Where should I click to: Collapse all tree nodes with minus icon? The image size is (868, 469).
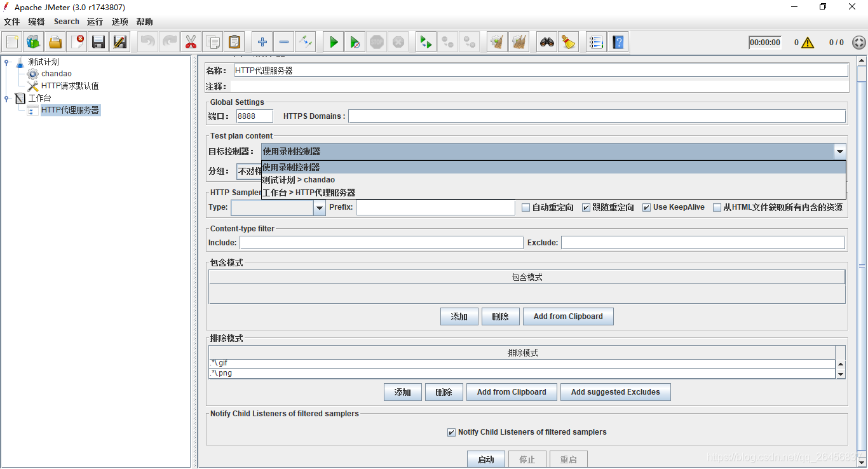click(x=283, y=43)
